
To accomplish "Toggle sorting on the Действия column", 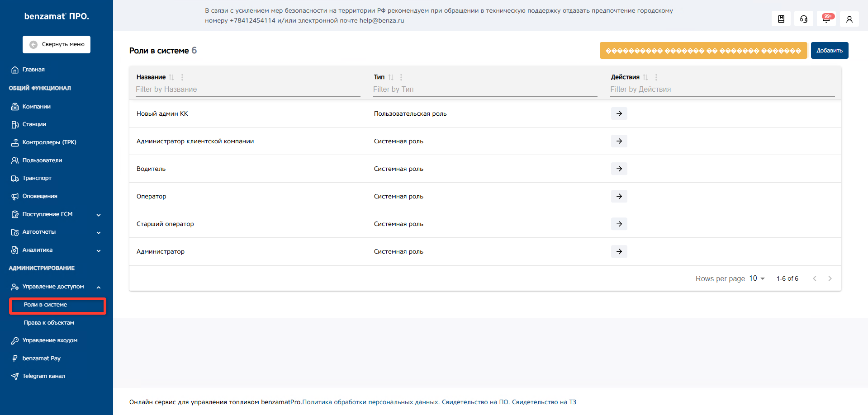I will point(645,77).
